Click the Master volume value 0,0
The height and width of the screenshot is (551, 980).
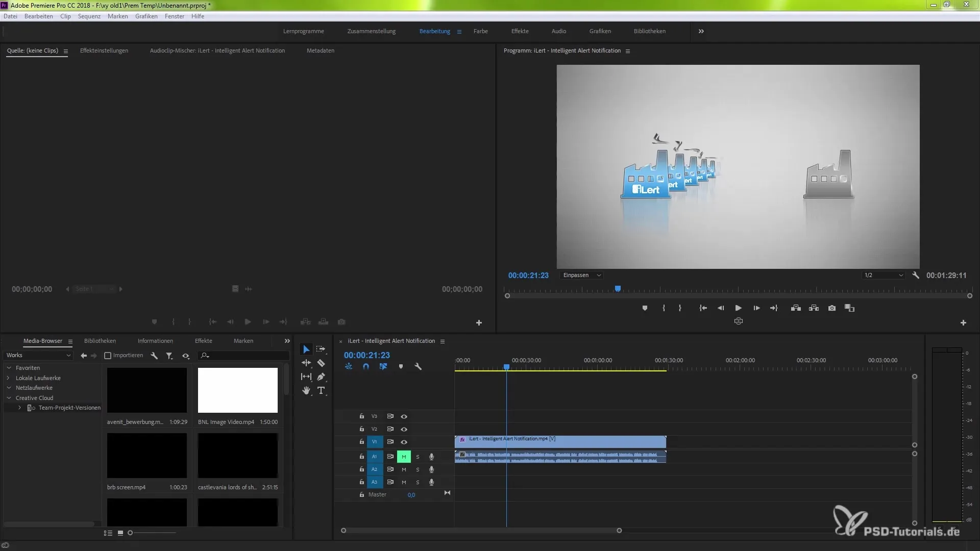[411, 495]
